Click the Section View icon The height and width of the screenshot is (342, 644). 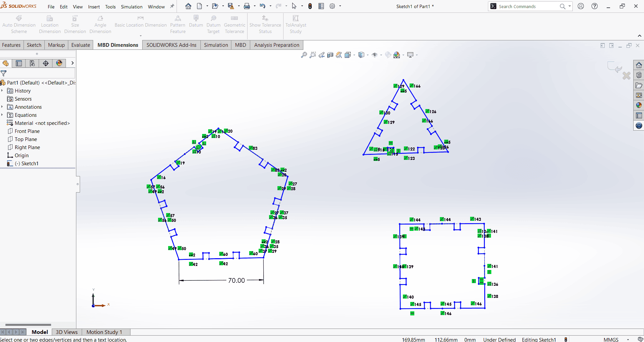pos(330,55)
